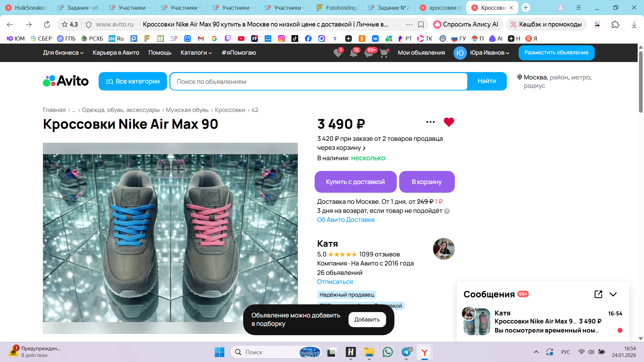Open WhatsApp from Windows taskbar
Screen dimensions: 644x362
[387, 352]
